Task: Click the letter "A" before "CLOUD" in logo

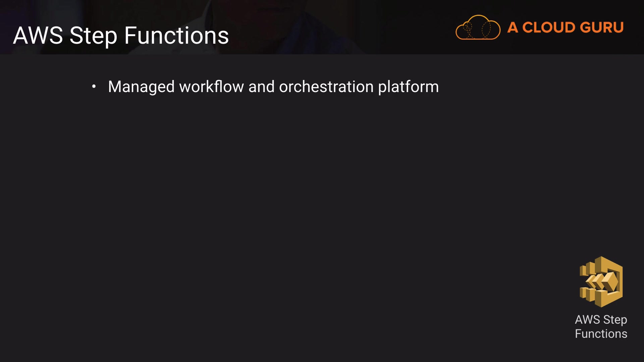Action: (x=512, y=27)
